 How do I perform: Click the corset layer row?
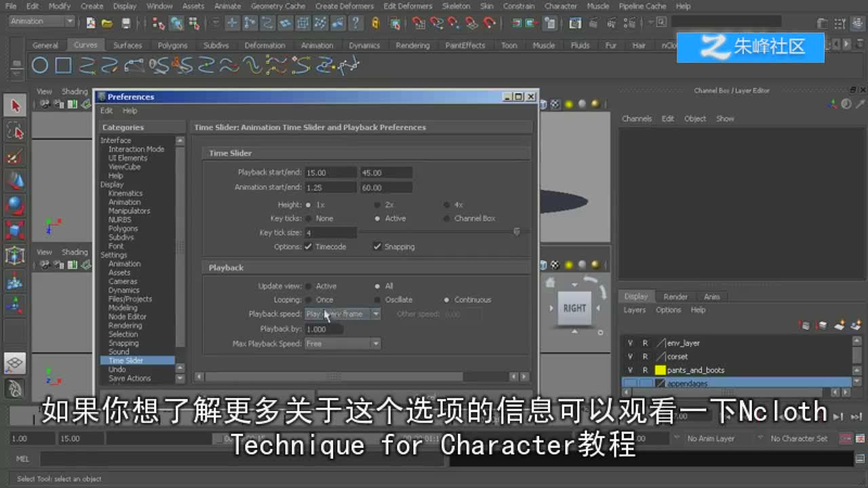pos(736,357)
